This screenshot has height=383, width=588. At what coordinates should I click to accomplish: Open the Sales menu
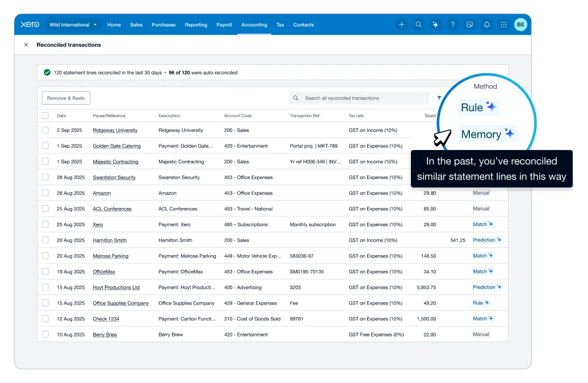136,25
